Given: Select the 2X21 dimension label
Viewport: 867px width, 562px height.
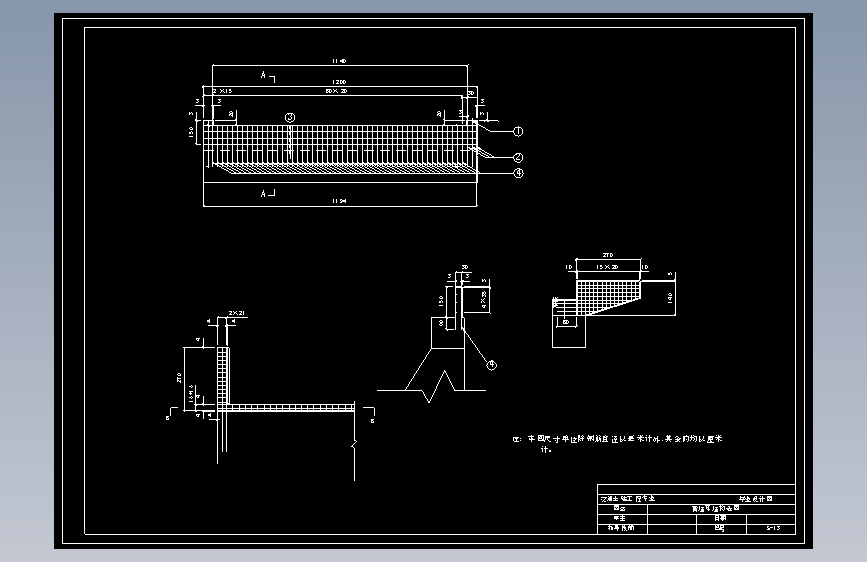Looking at the screenshot, I should click(237, 313).
